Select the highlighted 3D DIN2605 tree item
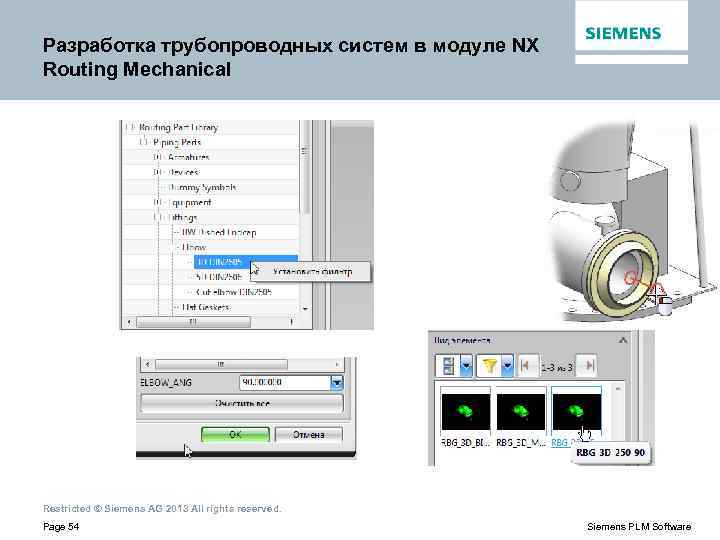Image resolution: width=720 pixels, height=540 pixels. point(246,262)
